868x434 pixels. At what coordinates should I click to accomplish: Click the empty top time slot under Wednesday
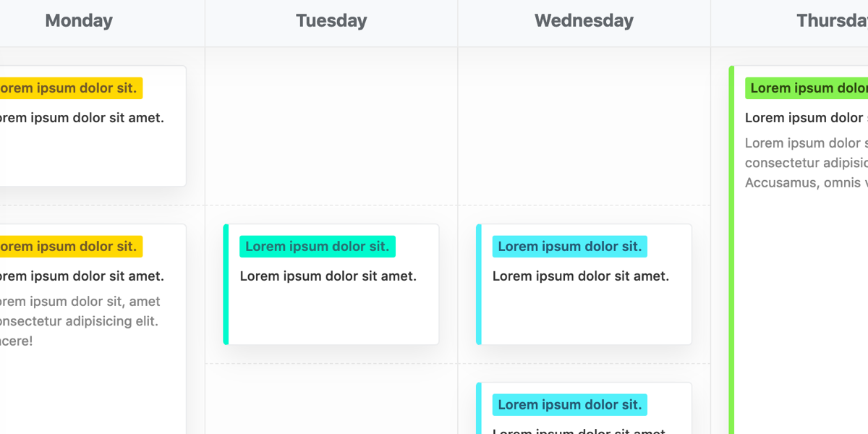pyautogui.click(x=584, y=127)
